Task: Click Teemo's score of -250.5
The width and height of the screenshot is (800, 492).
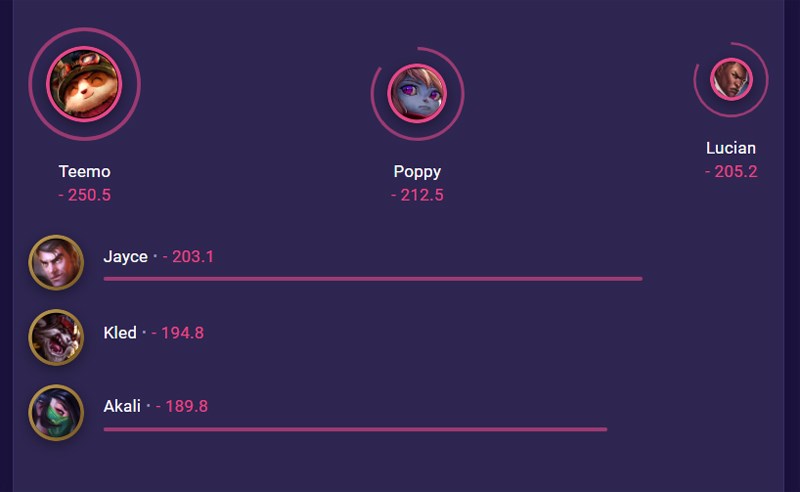Action: (x=84, y=195)
